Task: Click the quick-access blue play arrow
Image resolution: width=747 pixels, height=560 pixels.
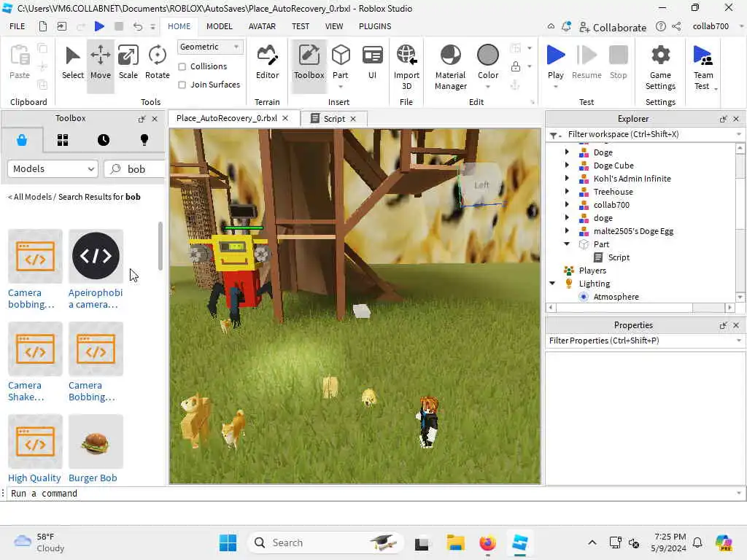Action: click(x=99, y=26)
